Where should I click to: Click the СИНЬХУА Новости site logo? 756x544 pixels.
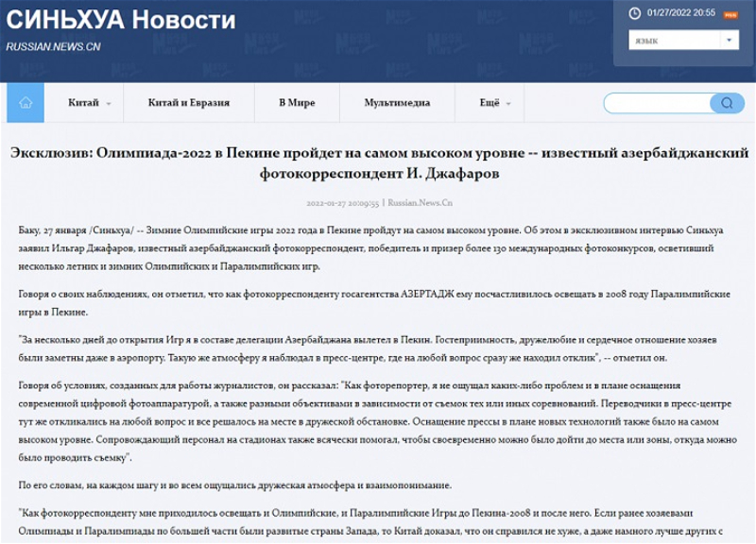(x=121, y=20)
